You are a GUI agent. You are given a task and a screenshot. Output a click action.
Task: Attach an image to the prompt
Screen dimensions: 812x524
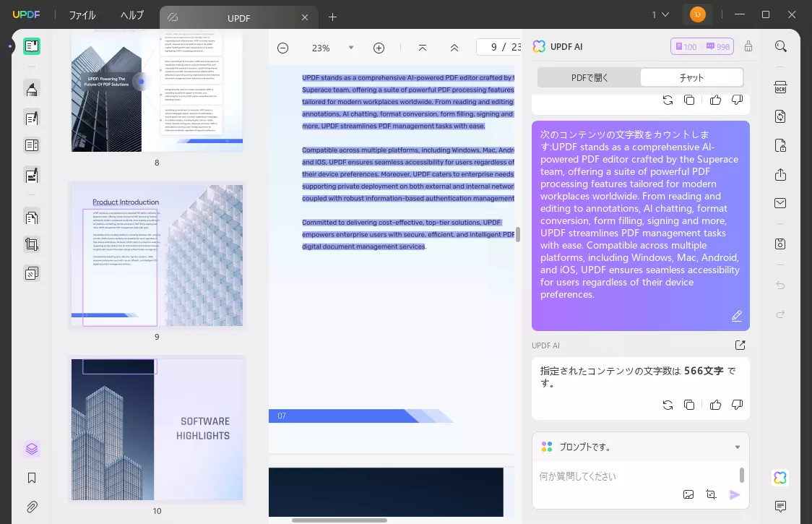pos(688,494)
